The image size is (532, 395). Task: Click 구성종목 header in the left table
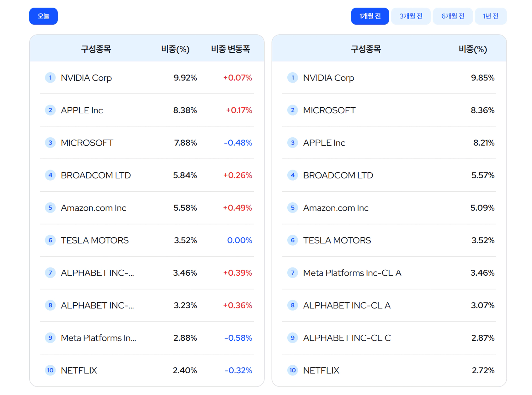click(96, 49)
